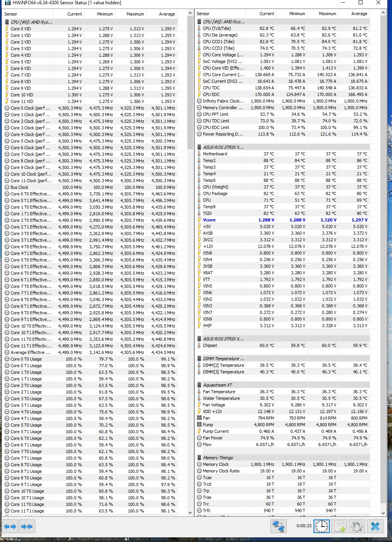Screen dimensions: 392x542
Task: Select the right pane CPU [#0]: AMD Ryz... group header
Action: [x=283, y=22]
